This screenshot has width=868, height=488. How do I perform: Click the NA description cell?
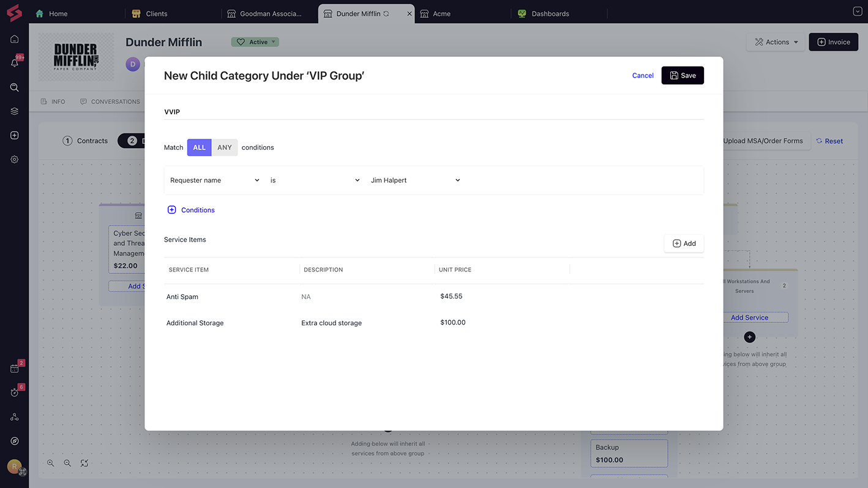coord(306,297)
